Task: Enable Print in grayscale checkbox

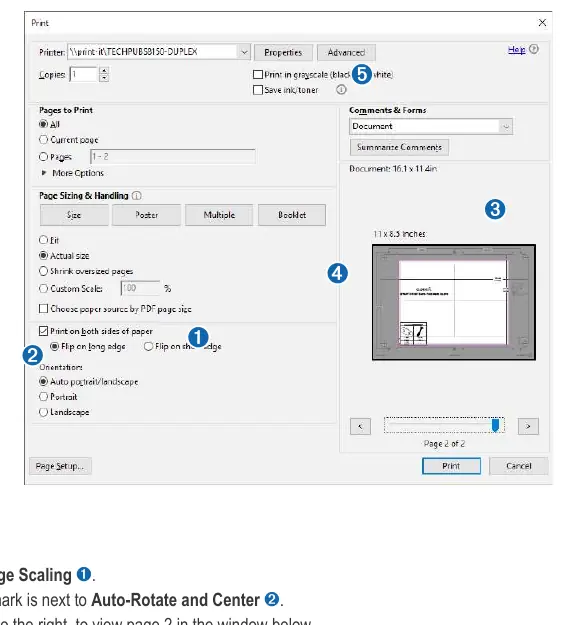Action: click(258, 75)
